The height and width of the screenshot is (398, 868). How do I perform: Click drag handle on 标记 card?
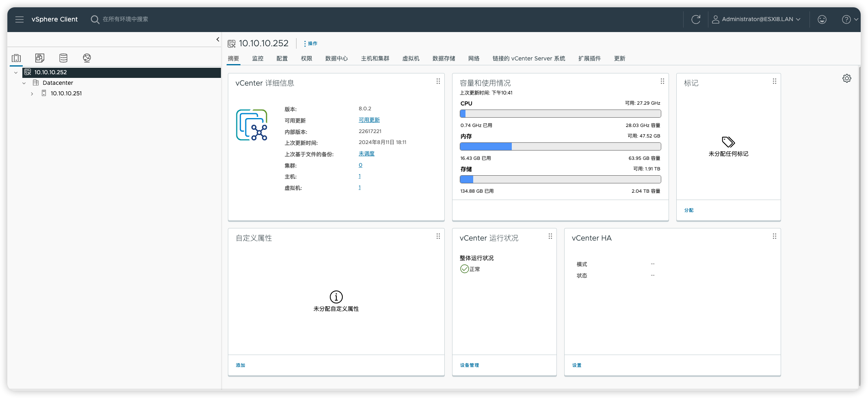(x=775, y=81)
